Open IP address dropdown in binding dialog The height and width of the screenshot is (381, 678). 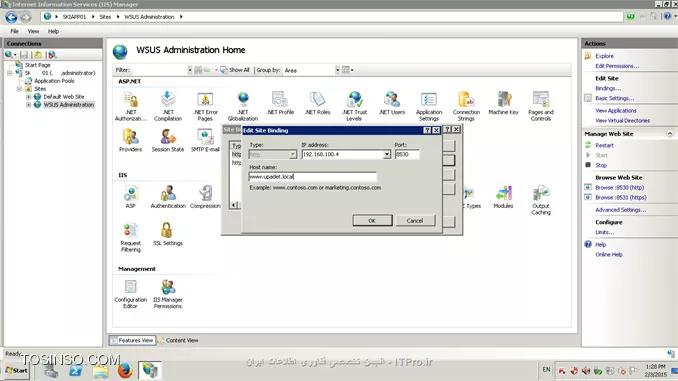coord(386,154)
